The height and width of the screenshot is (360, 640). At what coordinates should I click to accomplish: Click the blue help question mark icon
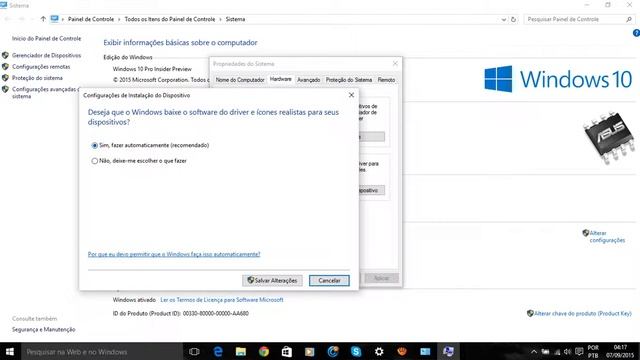pyautogui.click(x=636, y=33)
